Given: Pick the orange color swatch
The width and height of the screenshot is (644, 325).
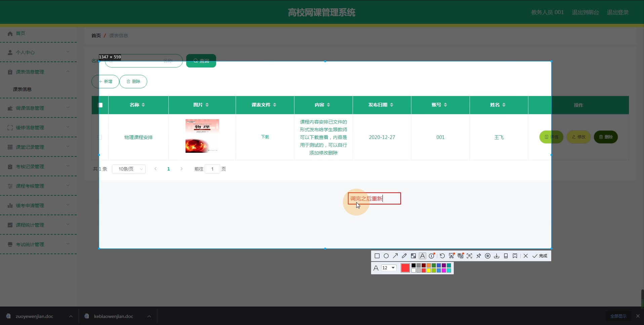Looking at the screenshot, I should point(429,266).
